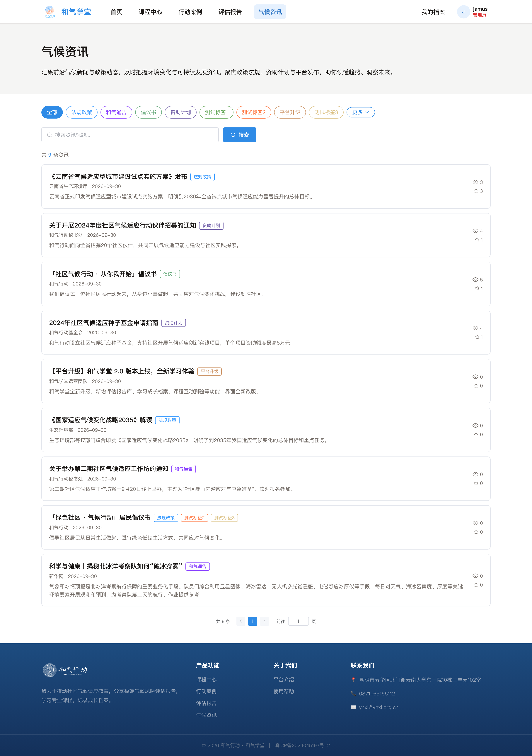Open article 2024年社区气候适应种子基金申请指南
This screenshot has height=756, width=532.
click(x=103, y=323)
